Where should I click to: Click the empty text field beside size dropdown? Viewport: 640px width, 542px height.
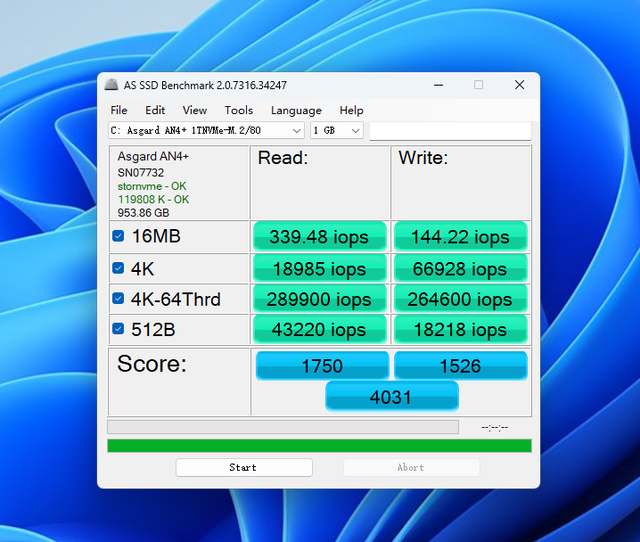coord(450,131)
